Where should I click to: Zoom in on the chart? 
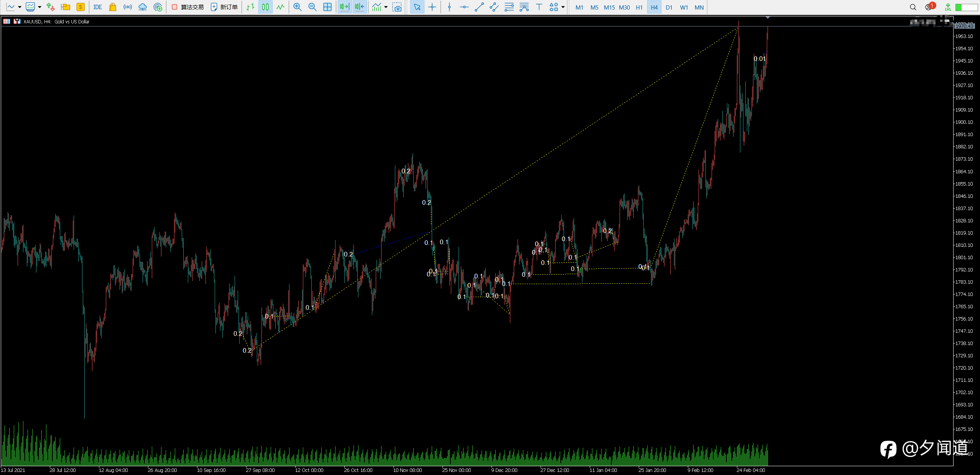click(297, 7)
